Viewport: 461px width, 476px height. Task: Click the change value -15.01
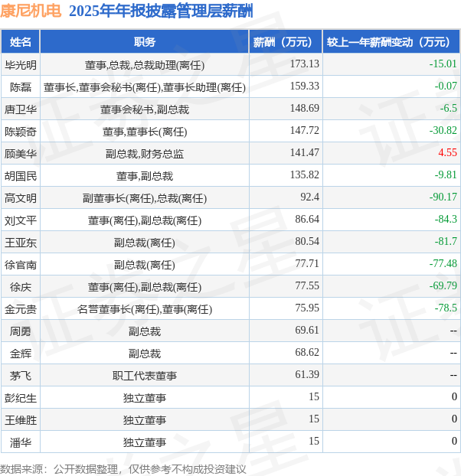(x=443, y=64)
